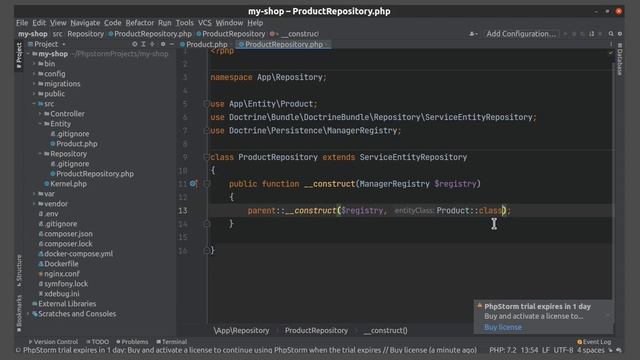Screen dimensions: 640x360
Task: Close the ProductRepository.php editor tab
Action: point(327,44)
